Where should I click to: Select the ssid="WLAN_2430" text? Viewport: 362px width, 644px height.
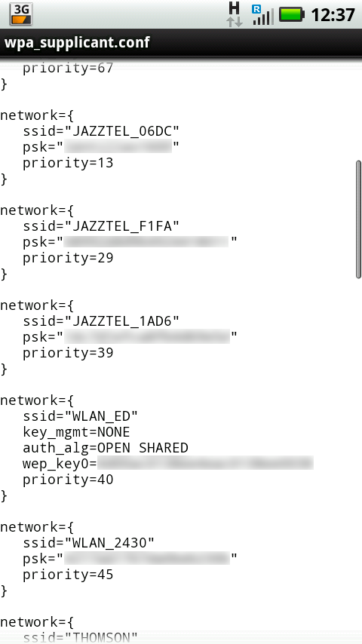(x=88, y=542)
